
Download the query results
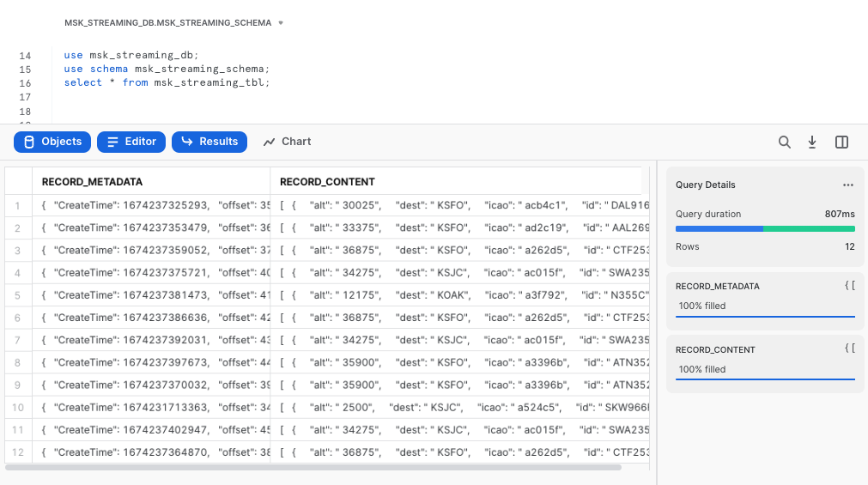pyautogui.click(x=812, y=142)
